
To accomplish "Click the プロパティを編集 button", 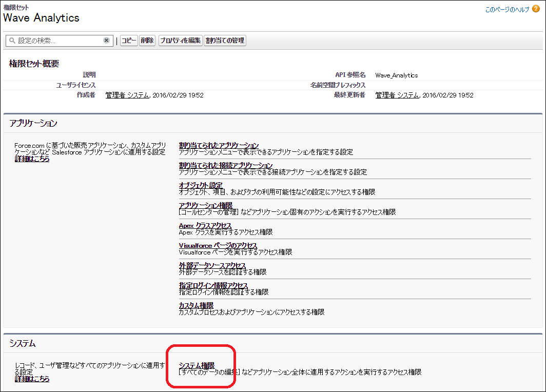I will 180,41.
